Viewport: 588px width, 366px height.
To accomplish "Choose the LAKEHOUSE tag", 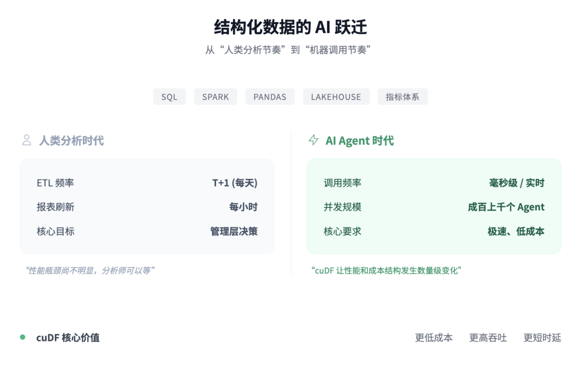I will pos(336,97).
